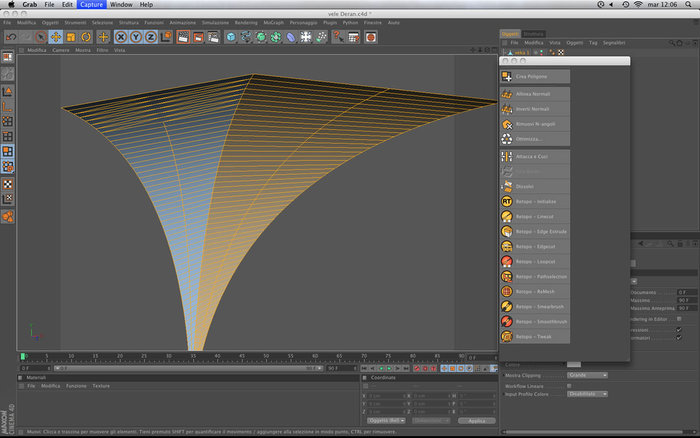
Task: Toggle the X axis lock icon
Action: tap(121, 37)
